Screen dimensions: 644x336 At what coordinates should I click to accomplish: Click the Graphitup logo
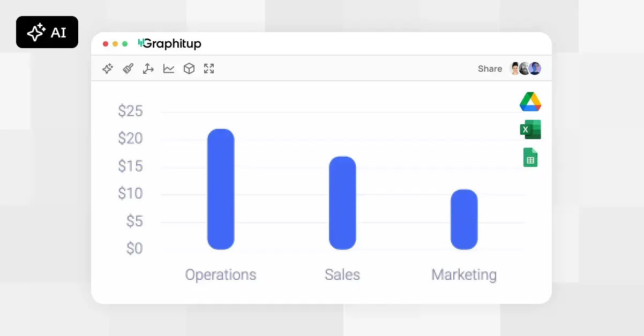[x=169, y=44]
